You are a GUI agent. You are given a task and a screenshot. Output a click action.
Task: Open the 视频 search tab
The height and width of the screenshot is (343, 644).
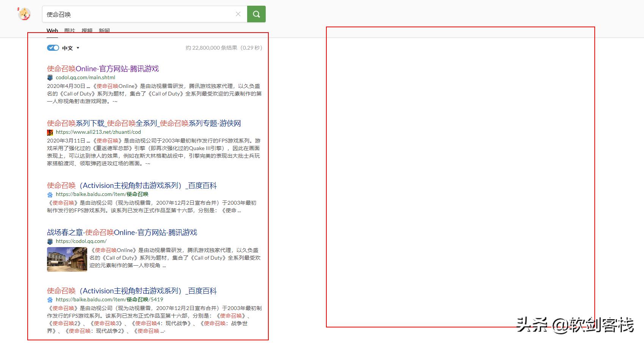pyautogui.click(x=87, y=30)
